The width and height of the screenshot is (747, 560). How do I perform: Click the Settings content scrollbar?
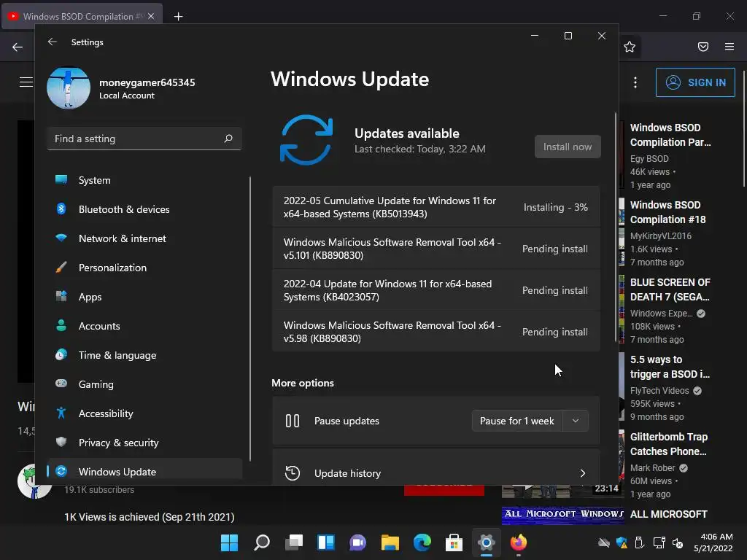point(615,227)
